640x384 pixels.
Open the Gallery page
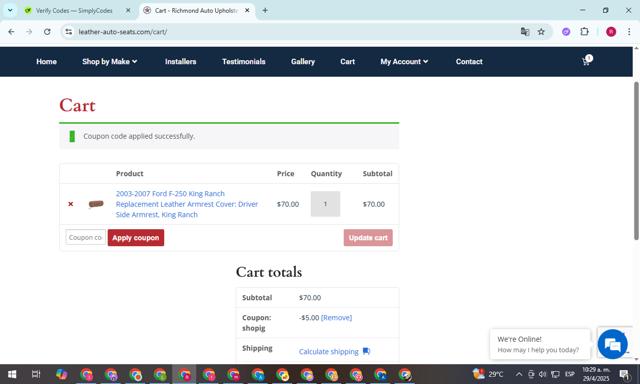point(303,62)
